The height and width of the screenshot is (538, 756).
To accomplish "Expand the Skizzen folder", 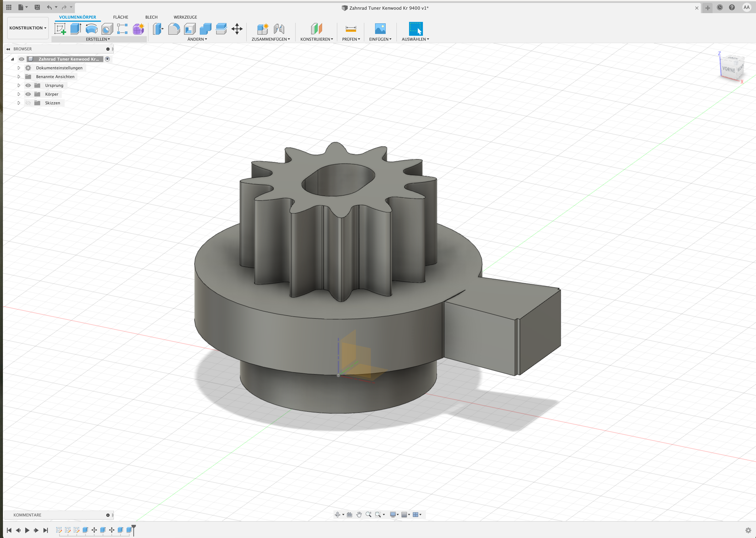I will [x=19, y=103].
